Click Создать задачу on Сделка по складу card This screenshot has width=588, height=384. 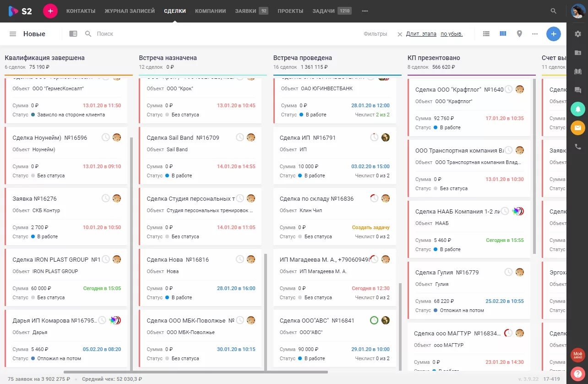point(370,227)
